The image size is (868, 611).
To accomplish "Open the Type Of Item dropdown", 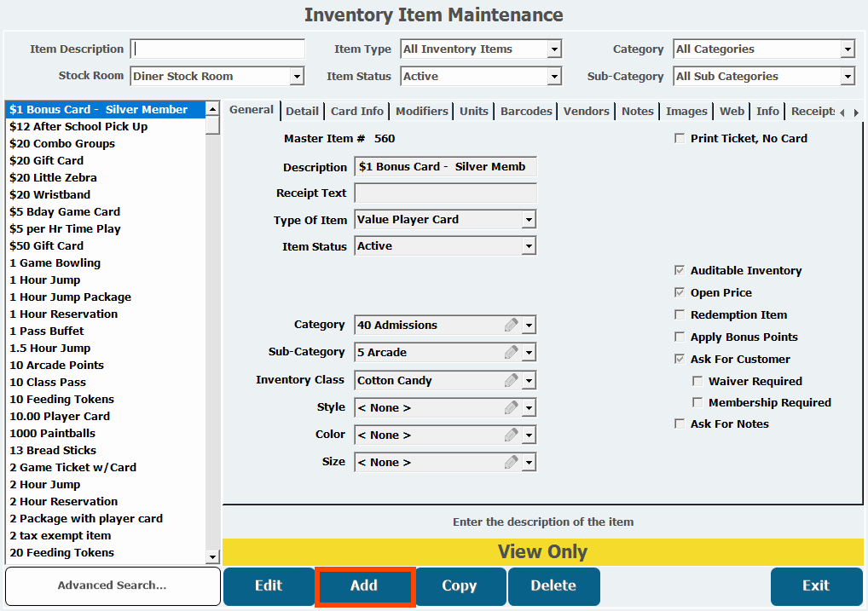I will (529, 220).
